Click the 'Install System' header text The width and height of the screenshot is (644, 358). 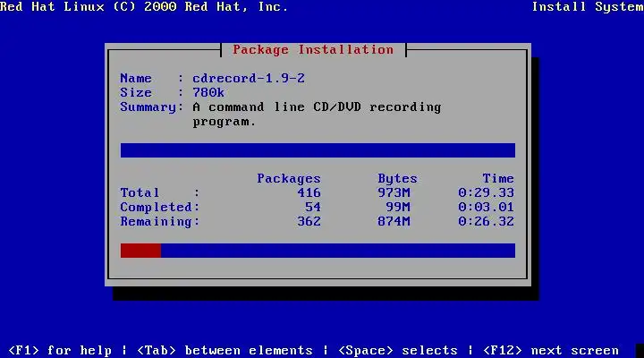pyautogui.click(x=588, y=6)
